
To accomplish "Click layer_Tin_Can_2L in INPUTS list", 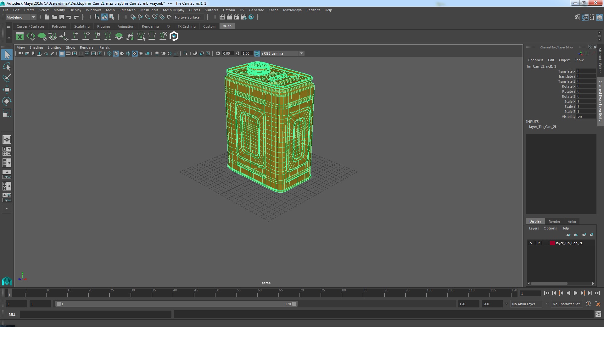I will [x=543, y=127].
